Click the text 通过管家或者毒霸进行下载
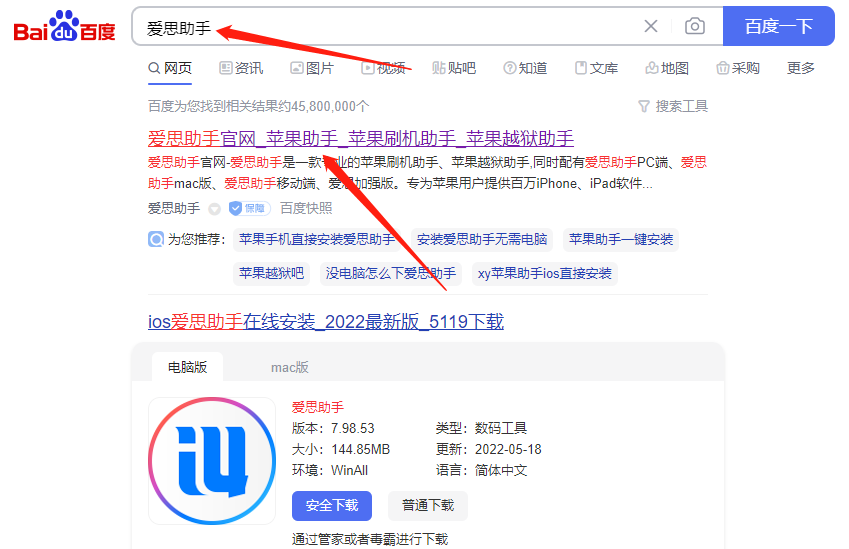This screenshot has height=549, width=849. click(370, 539)
